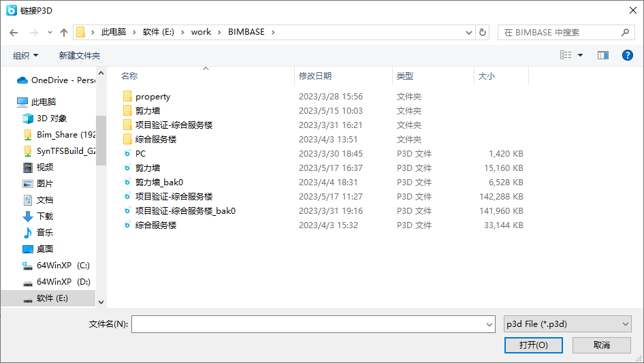Open 64WinXP (C:) drive
The height and width of the screenshot is (363, 644).
[57, 265]
